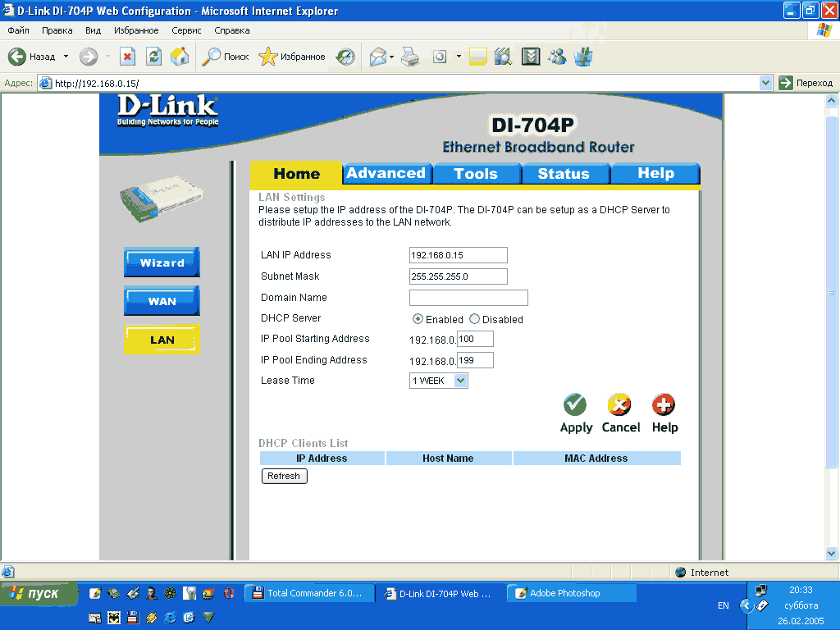This screenshot has height=630, width=840.
Task: Launch Internet Explorer from quick launch
Action: [x=171, y=618]
